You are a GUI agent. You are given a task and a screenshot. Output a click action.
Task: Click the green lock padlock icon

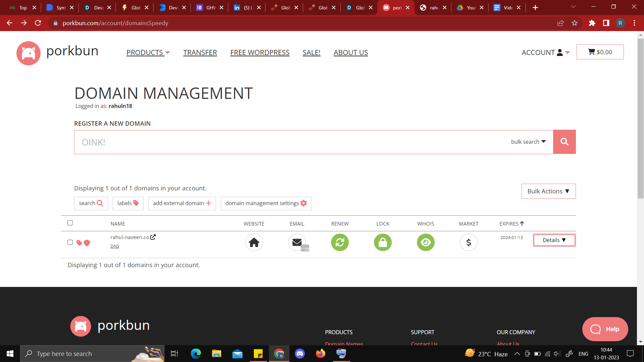point(383,242)
